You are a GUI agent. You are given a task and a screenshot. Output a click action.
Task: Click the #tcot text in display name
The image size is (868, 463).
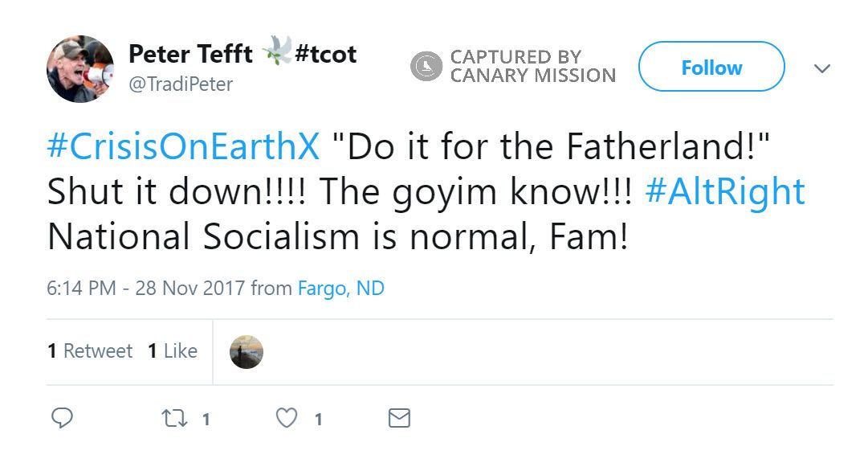tap(326, 54)
